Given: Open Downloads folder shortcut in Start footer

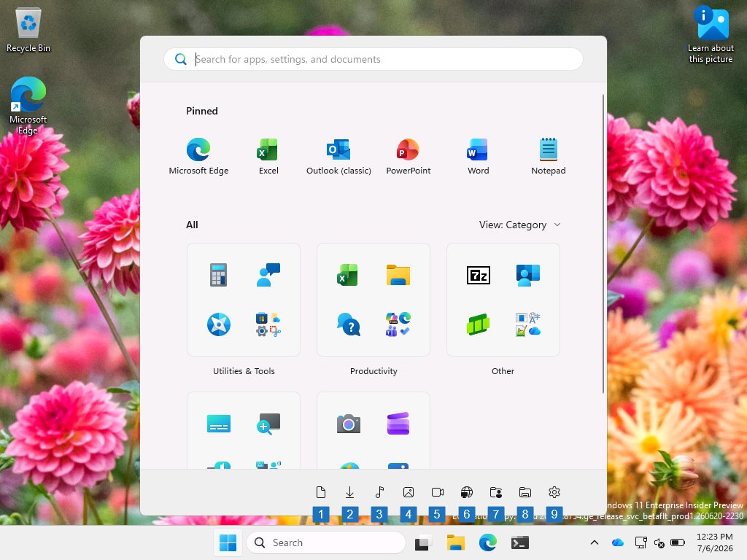Looking at the screenshot, I should [x=349, y=492].
